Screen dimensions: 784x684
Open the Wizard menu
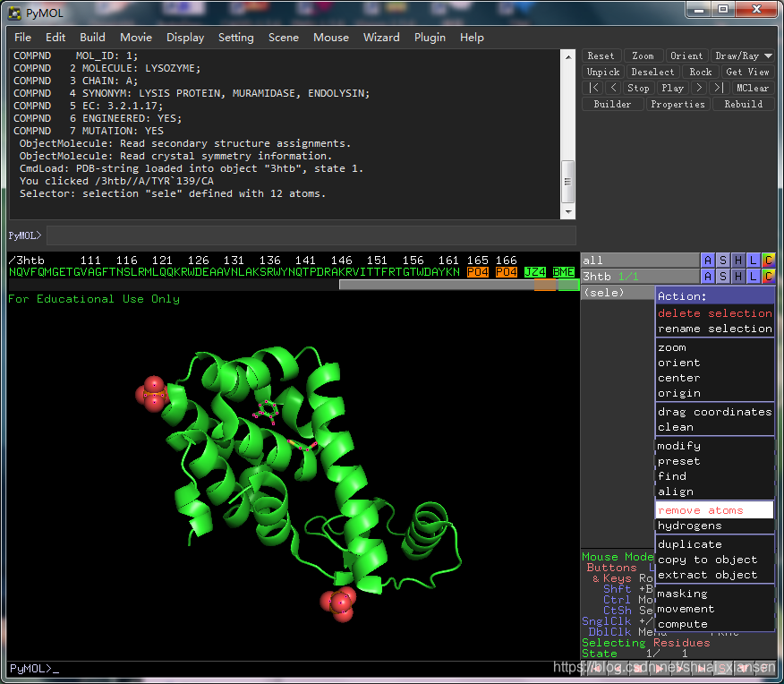click(x=381, y=38)
